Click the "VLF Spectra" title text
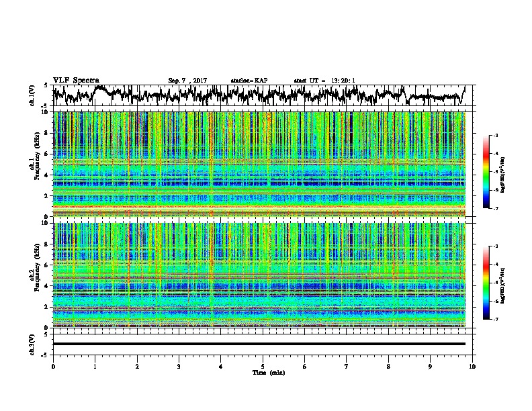This screenshot has width=532, height=411. (76, 81)
